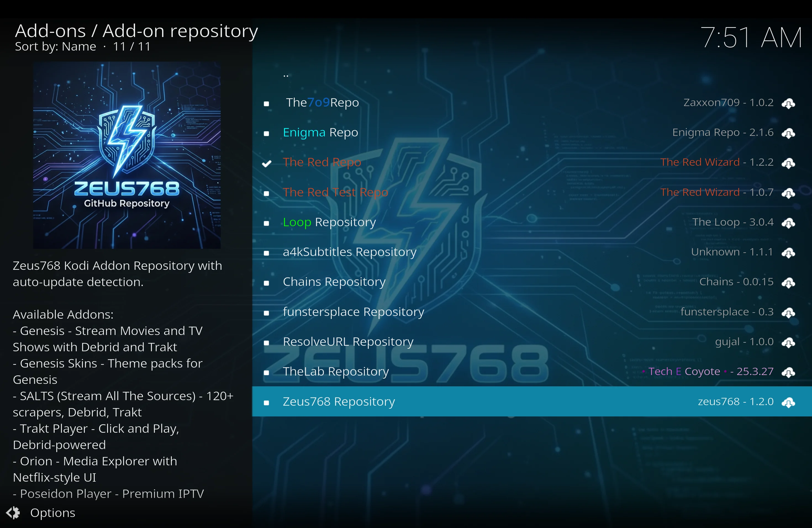
Task: Click the '11 / 11' item counter
Action: pos(132,47)
